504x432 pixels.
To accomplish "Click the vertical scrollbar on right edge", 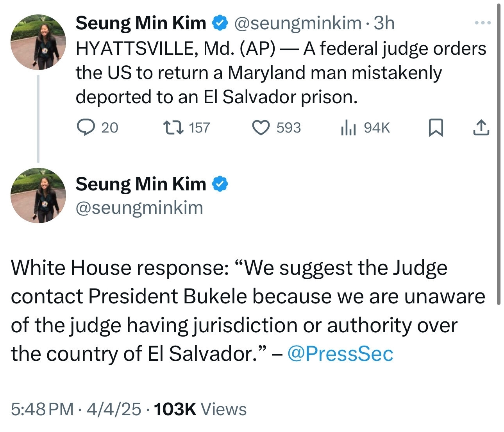I will pyautogui.click(x=498, y=152).
